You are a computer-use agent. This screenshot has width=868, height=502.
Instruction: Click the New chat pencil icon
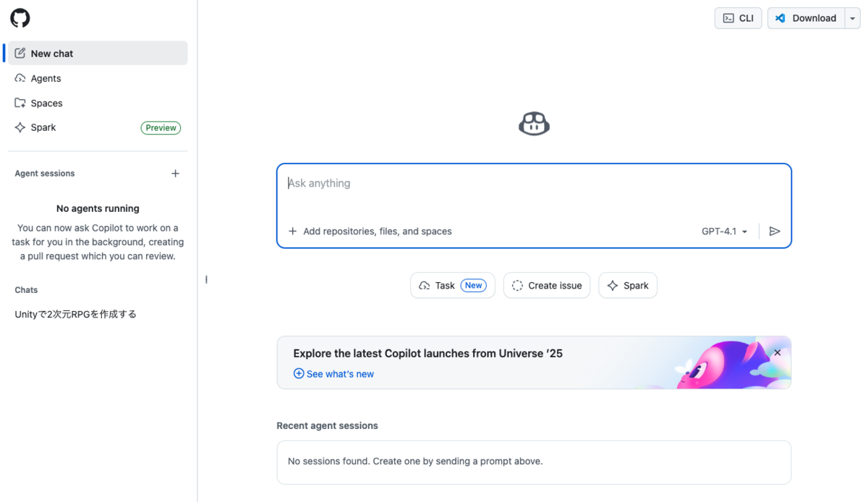(x=20, y=54)
